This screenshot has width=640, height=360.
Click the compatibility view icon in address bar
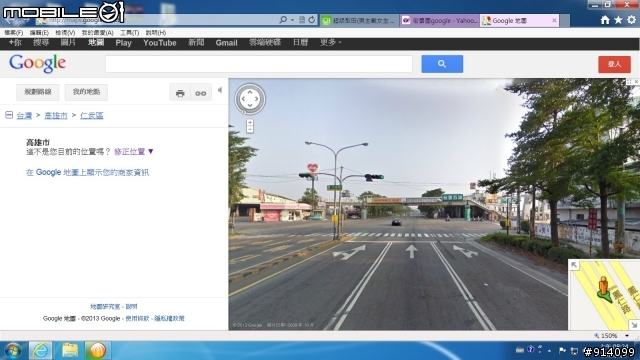tap(302, 20)
